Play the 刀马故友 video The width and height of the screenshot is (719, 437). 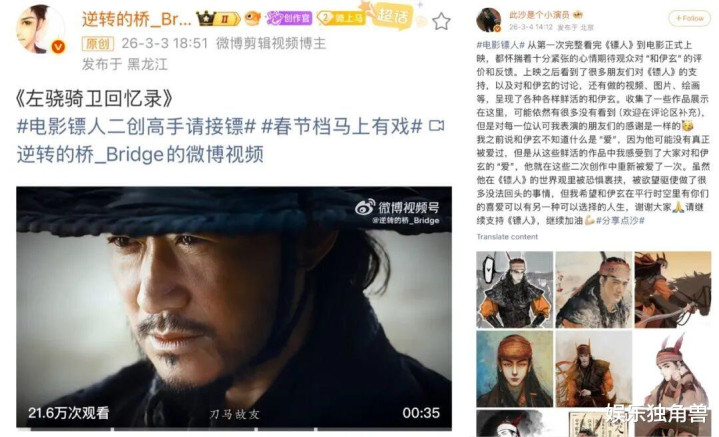[x=234, y=306]
